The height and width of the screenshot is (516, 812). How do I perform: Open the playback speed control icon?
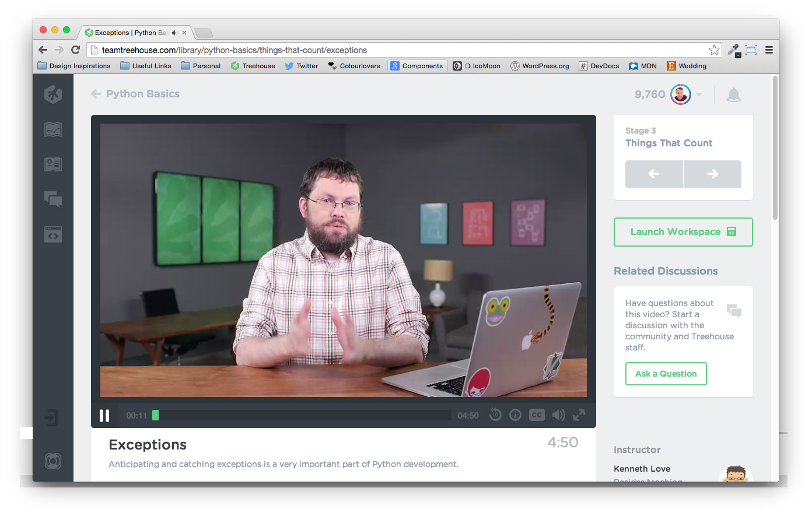(515, 415)
